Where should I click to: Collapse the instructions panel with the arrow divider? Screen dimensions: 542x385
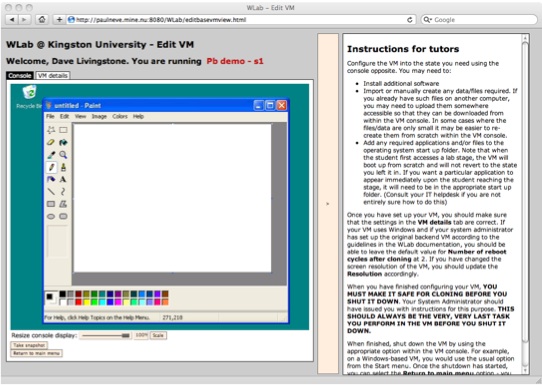[x=328, y=204]
